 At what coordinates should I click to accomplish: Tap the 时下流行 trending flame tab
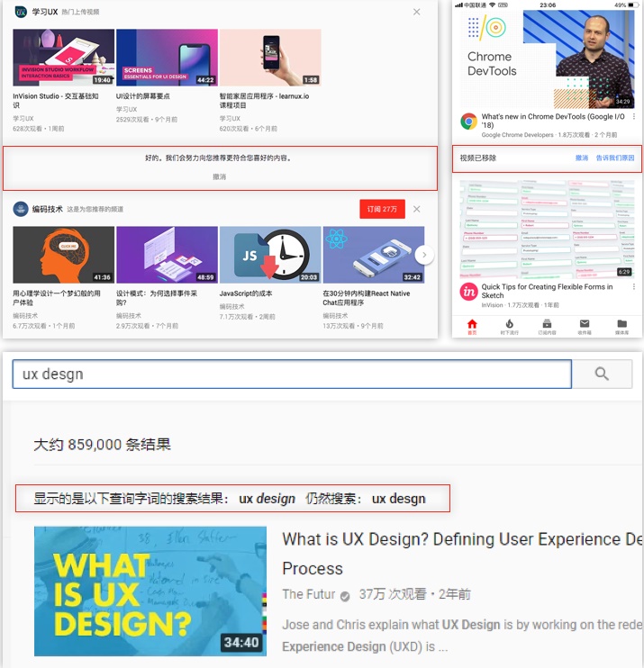click(509, 327)
